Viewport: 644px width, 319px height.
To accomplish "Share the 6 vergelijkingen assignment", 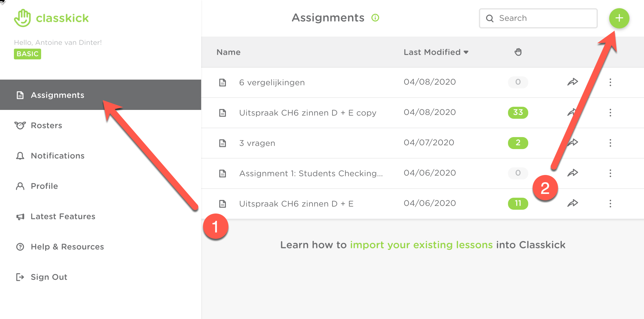I will (x=573, y=82).
